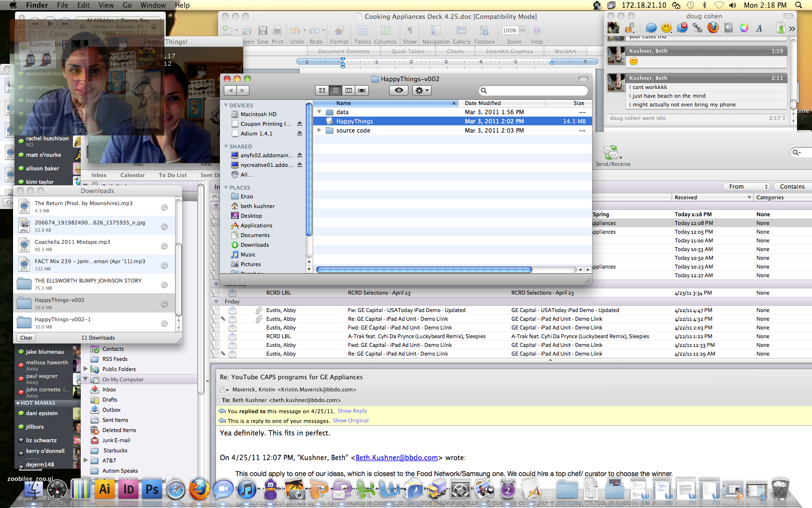This screenshot has width=812, height=508.
Task: Show more chat toolbar items with chevron
Action: point(792,29)
